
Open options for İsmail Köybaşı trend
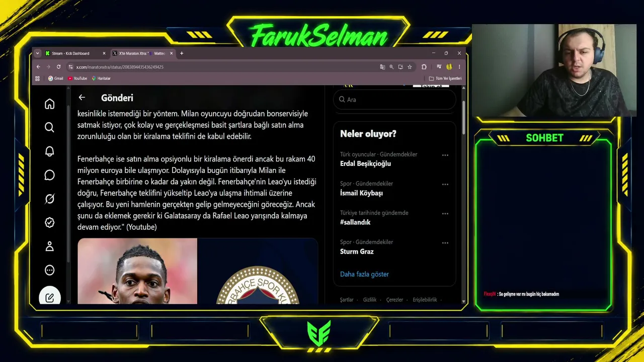[x=445, y=185]
